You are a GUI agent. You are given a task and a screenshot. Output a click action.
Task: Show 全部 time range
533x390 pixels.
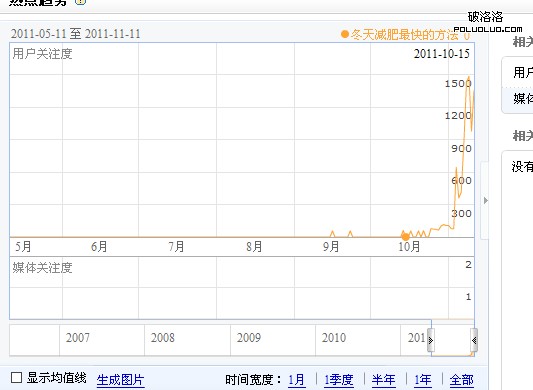[x=461, y=380]
